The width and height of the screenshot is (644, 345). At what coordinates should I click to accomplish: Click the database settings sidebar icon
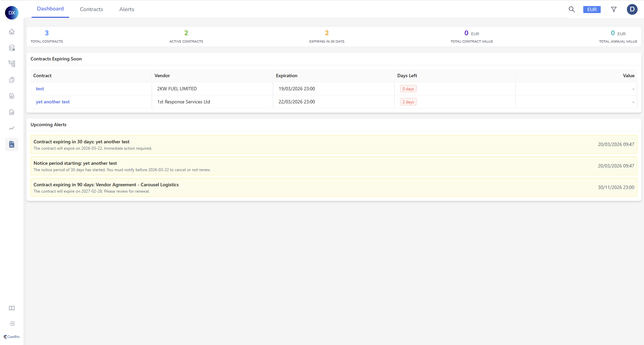pos(12,48)
